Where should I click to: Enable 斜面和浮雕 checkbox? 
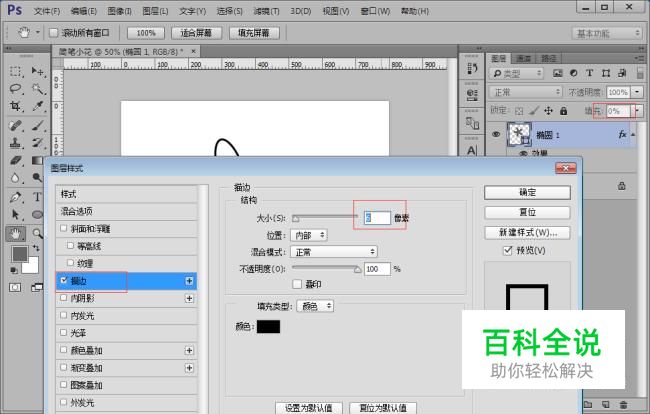pos(63,228)
